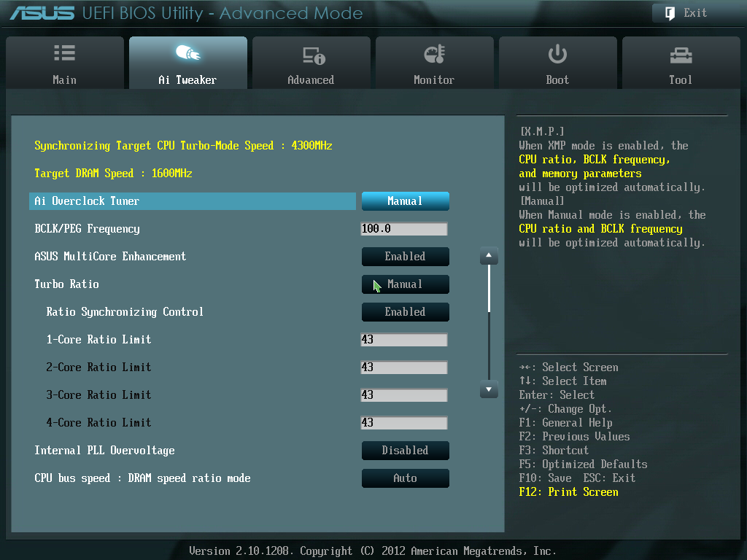Change Ratio Synchronizing Control Enabled option
Image resolution: width=747 pixels, height=560 pixels.
[406, 312]
